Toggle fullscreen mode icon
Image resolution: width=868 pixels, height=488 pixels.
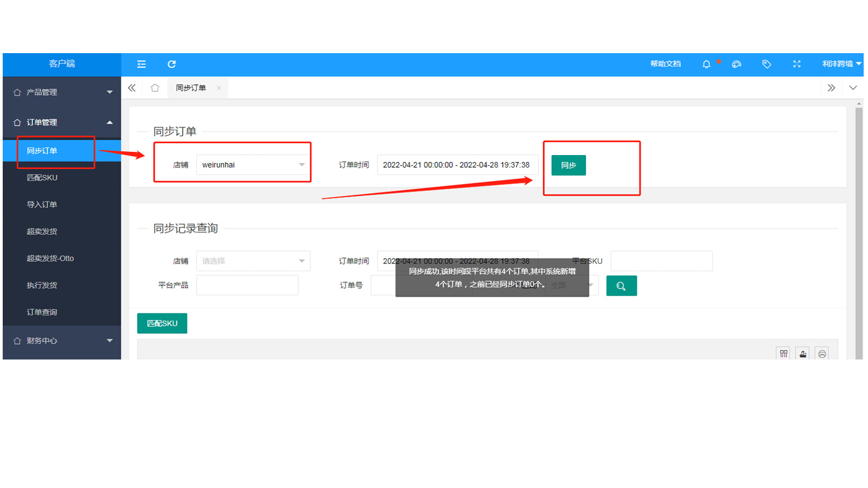796,64
